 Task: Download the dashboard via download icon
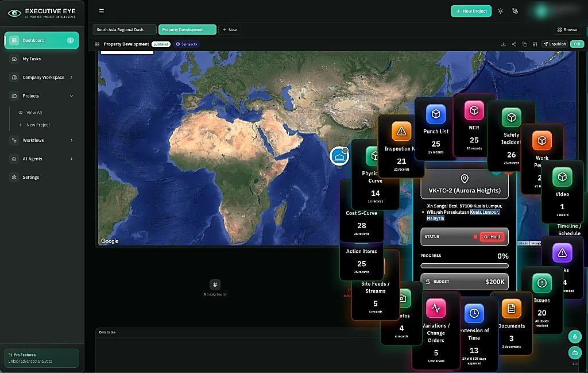504,44
